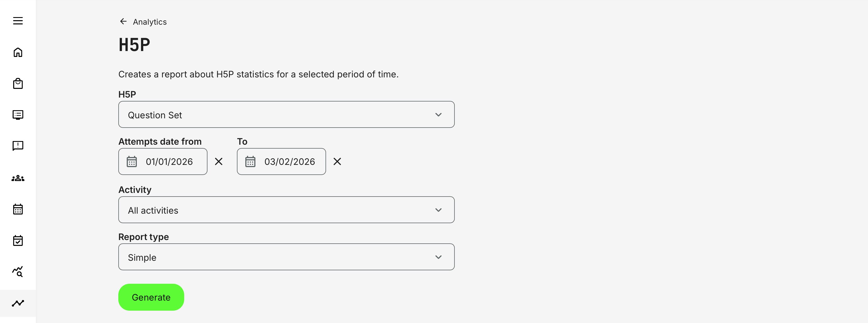Open the chart search sidebar icon
868x323 pixels.
[18, 271]
